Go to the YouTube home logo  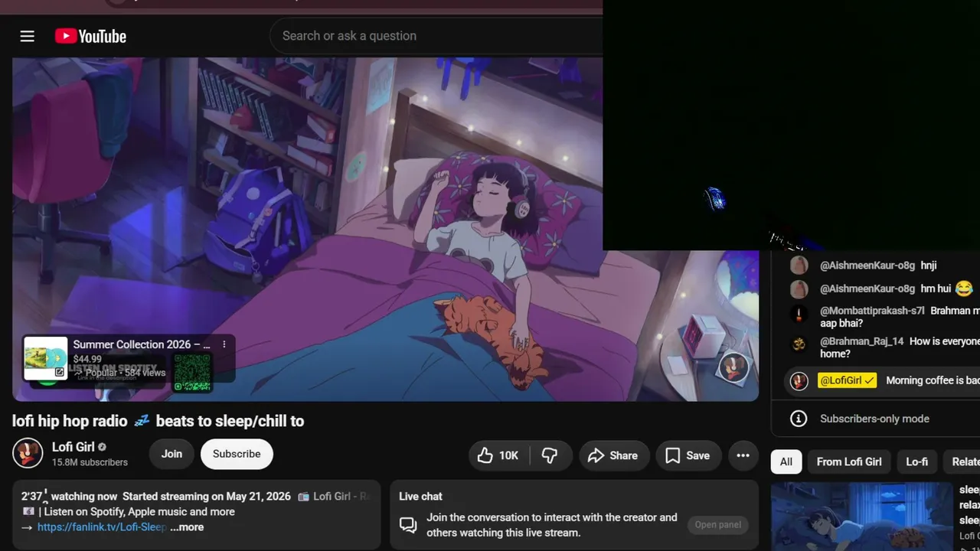point(90,36)
